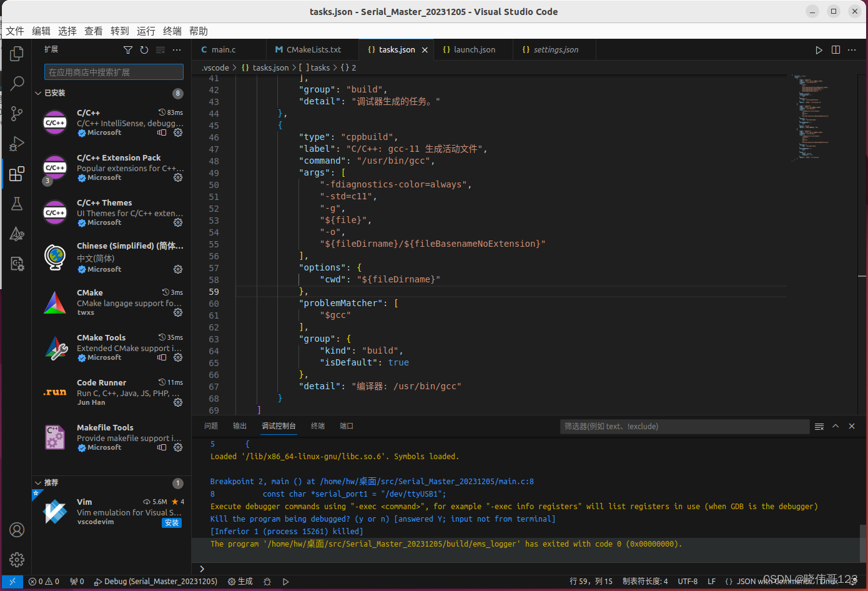Switch to launch.json tab
868x591 pixels.
point(475,50)
